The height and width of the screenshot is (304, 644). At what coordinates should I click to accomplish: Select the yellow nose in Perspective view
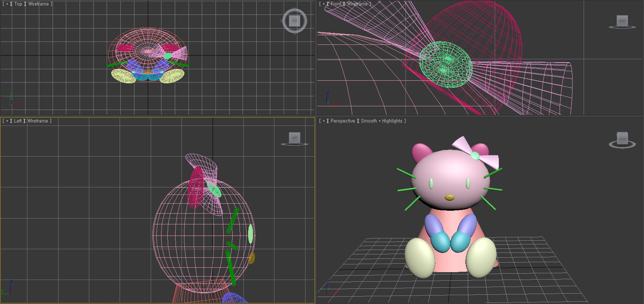(x=450, y=197)
